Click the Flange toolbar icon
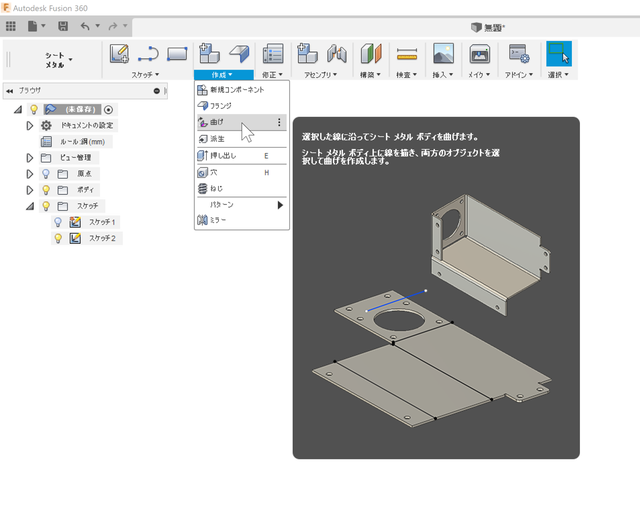 click(x=239, y=53)
